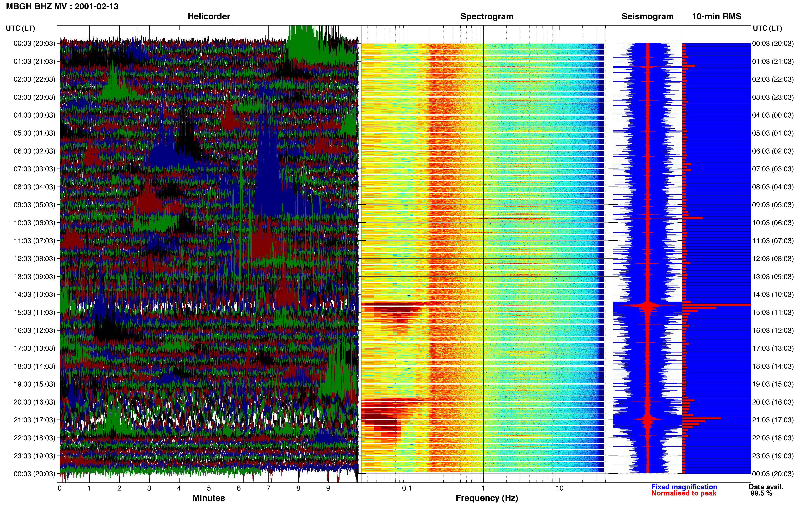Select the Helicorder panel heading
Viewport: 812px width, 508px height.
click(x=208, y=16)
